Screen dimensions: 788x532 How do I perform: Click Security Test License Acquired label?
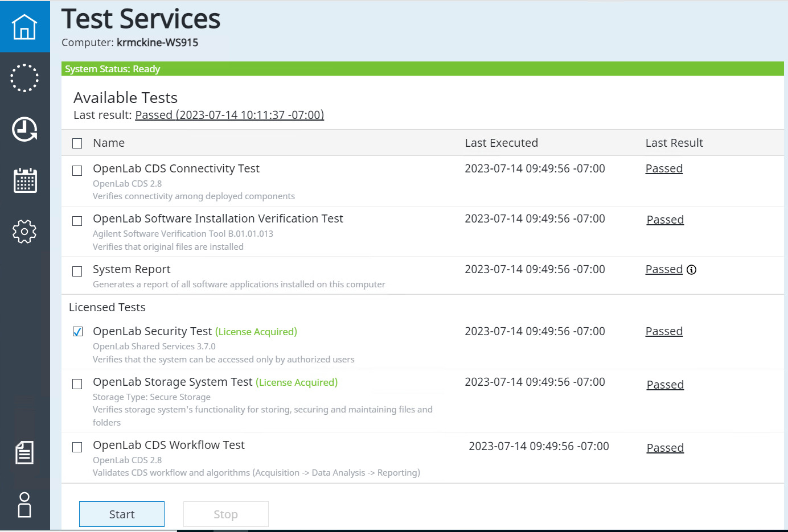click(x=256, y=332)
